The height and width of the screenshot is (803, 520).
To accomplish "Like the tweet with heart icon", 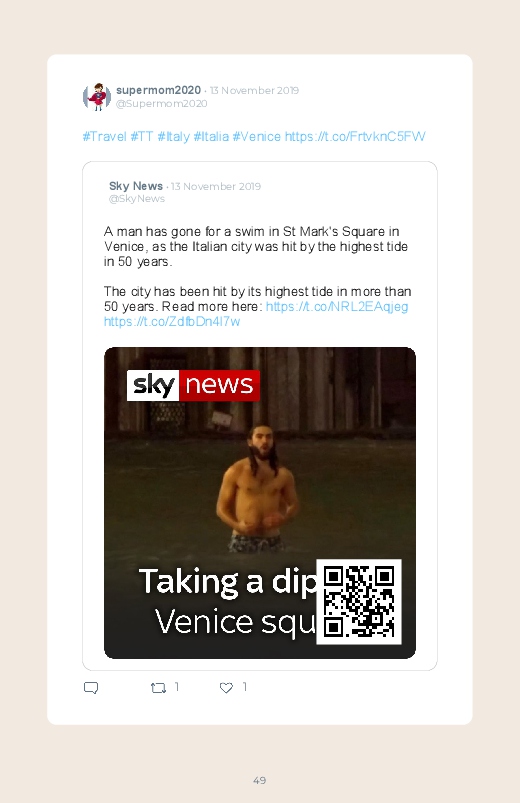I will coord(226,688).
